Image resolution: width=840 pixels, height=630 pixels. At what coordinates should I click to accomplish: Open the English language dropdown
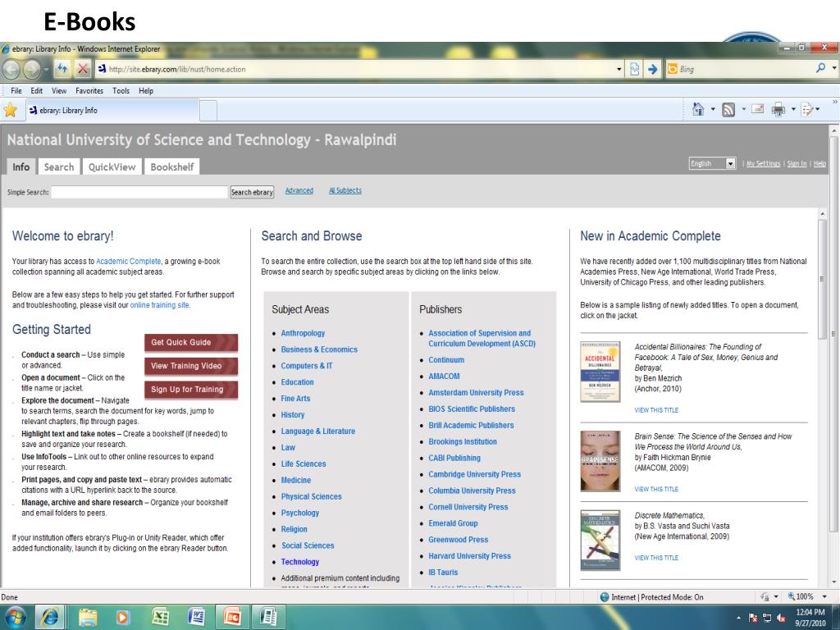pos(713,163)
